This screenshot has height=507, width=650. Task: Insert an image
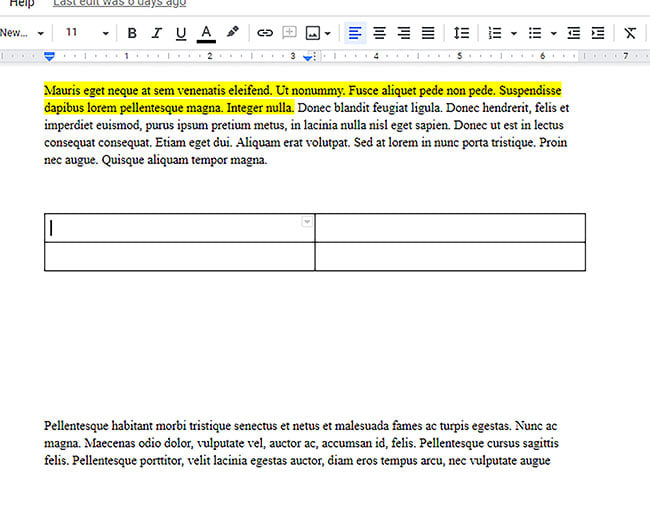click(x=313, y=33)
